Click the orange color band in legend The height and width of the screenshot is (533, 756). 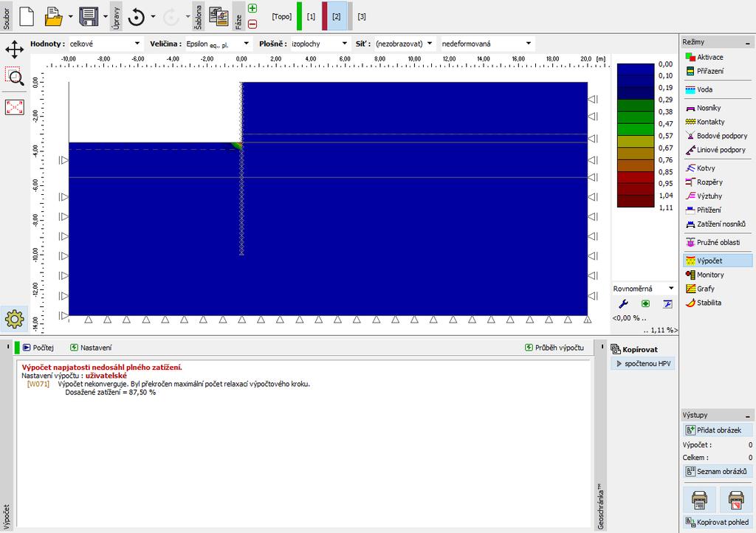click(636, 165)
